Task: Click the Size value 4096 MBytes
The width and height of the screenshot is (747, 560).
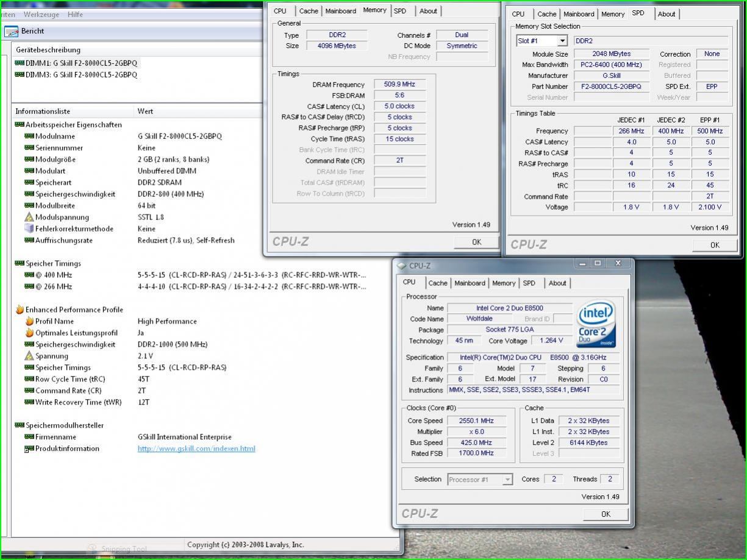Action: click(337, 46)
